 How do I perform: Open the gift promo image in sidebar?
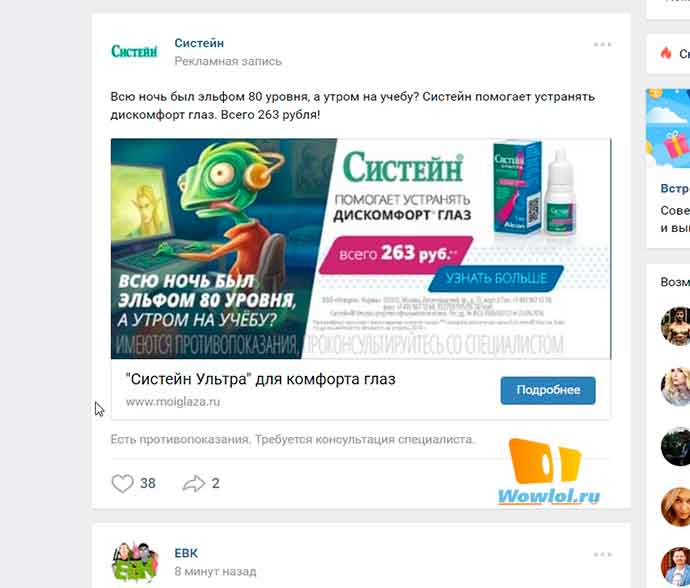(668, 128)
